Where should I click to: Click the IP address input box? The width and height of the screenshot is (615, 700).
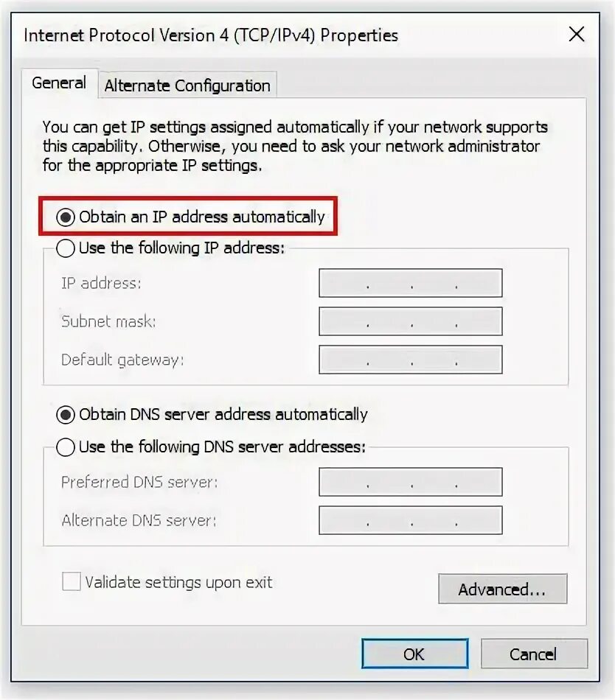point(411,283)
